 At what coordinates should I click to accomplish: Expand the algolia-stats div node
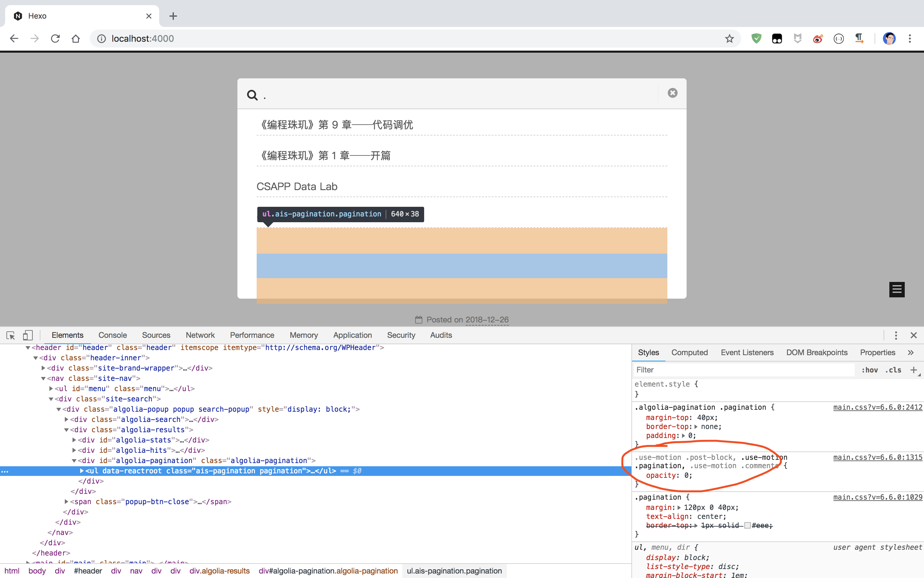point(74,440)
